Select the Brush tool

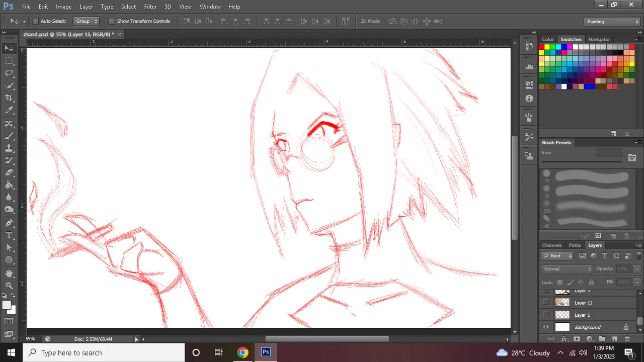point(9,136)
